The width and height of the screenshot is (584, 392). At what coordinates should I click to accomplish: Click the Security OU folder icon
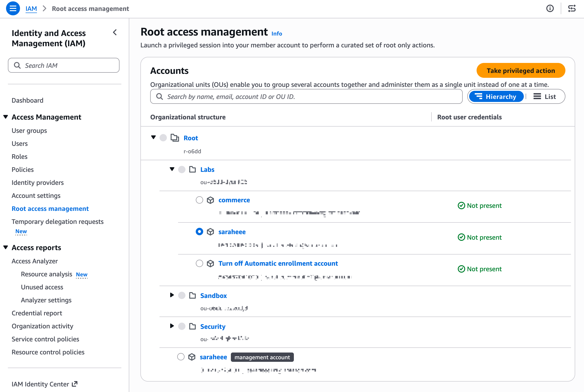point(192,327)
